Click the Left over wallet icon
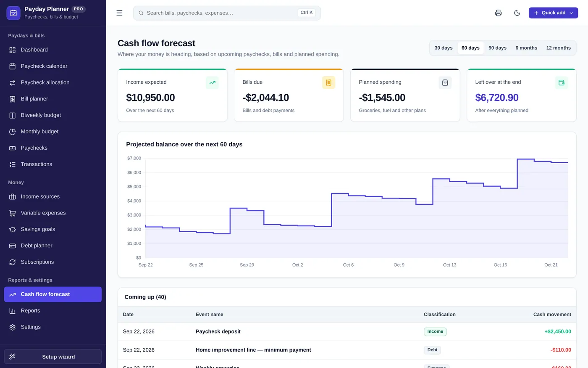 (x=561, y=82)
